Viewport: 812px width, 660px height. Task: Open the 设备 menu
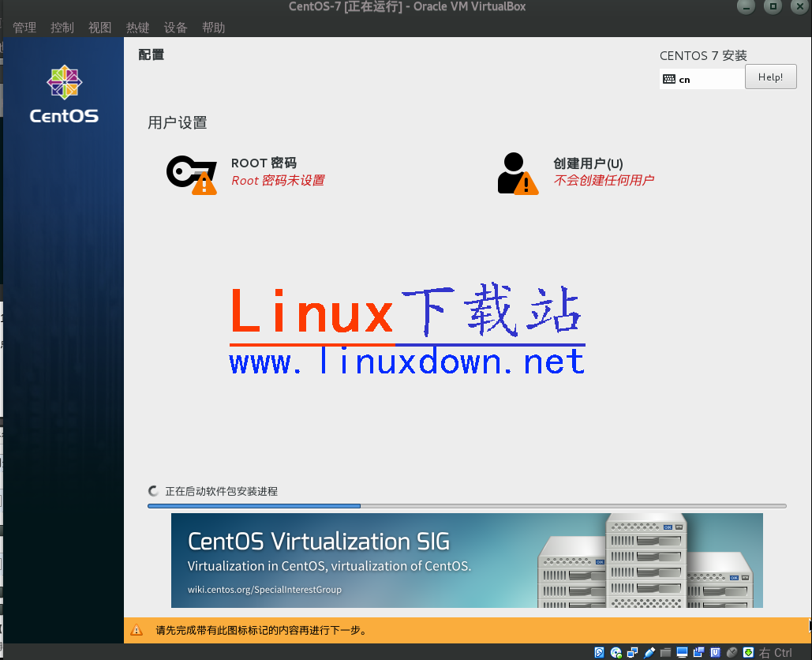click(175, 28)
